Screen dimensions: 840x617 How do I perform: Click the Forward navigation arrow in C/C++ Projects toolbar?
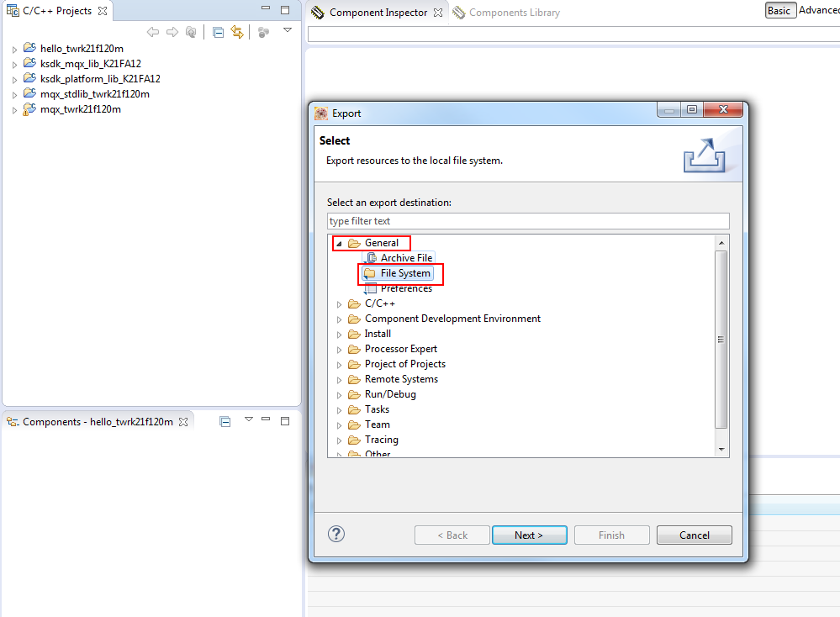[x=172, y=32]
